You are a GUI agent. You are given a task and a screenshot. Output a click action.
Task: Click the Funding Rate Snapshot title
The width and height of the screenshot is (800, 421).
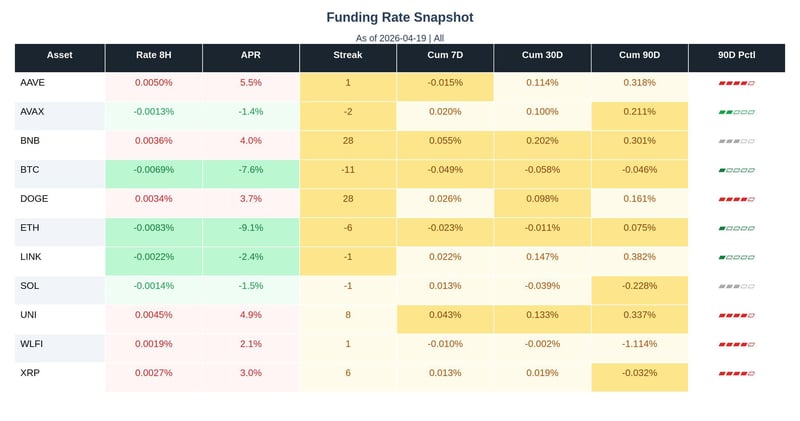(400, 17)
